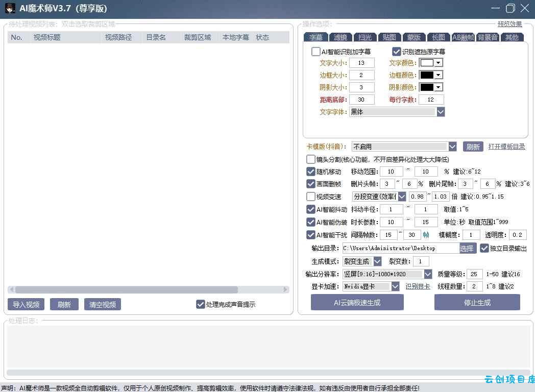Toggle 镜头分割 checkbox
This screenshot has height=392, width=535.
pyautogui.click(x=310, y=159)
